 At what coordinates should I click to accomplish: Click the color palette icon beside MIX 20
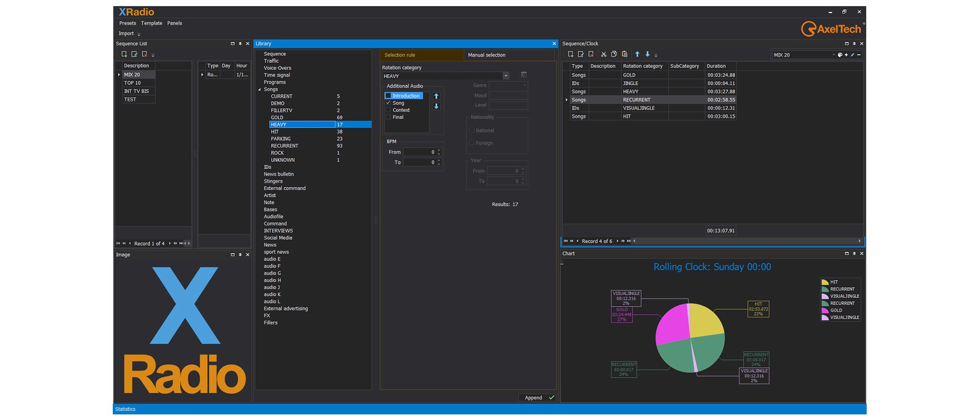(840, 55)
